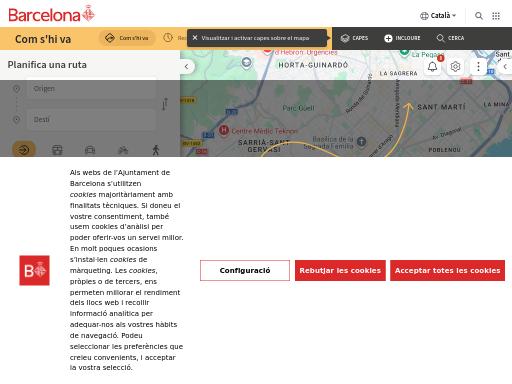Select the bus transport mode icon
Screen dimensions: 512x384
tap(57, 150)
